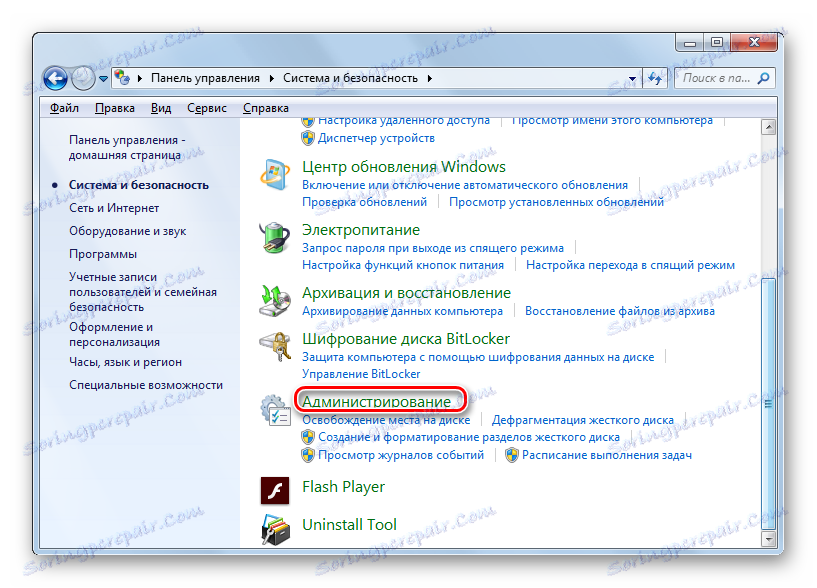This screenshot has height=588, width=817.
Task: Click shield icon beside Просмотр журналов событий
Action: click(308, 455)
